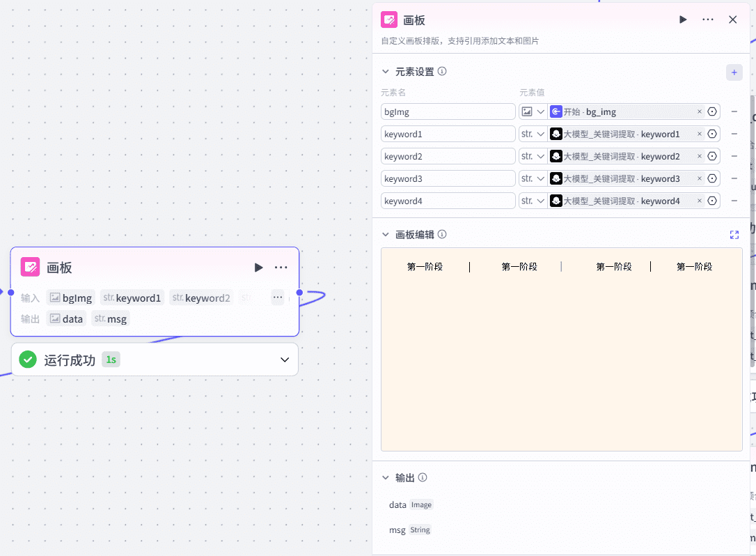Run the 画板 node on canvas
This screenshot has height=556, width=756.
coord(258,268)
